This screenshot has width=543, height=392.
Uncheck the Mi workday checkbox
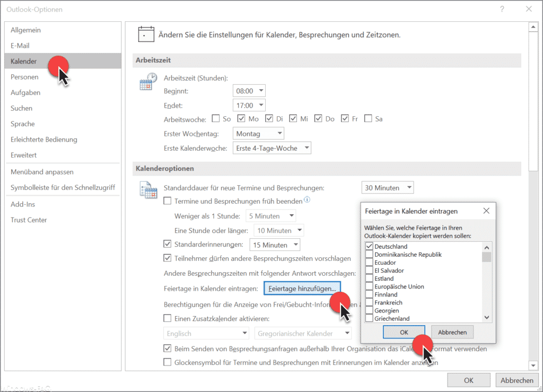pyautogui.click(x=293, y=119)
